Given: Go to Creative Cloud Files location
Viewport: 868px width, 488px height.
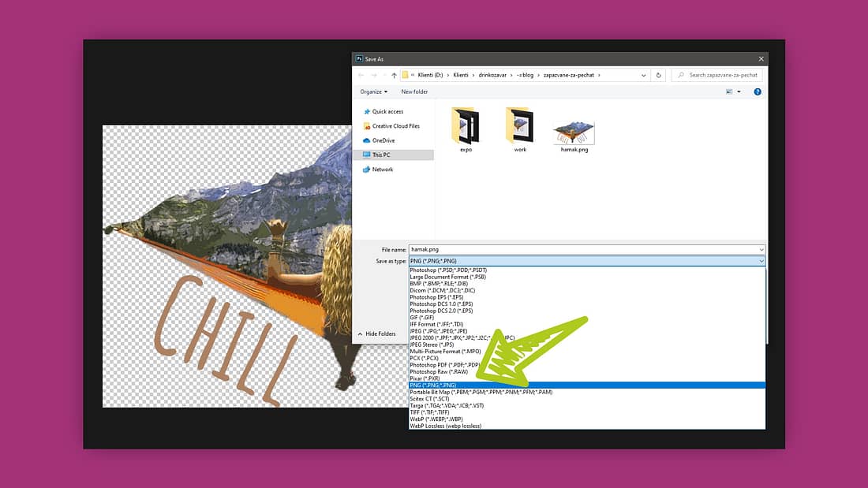Looking at the screenshot, I should click(395, 126).
